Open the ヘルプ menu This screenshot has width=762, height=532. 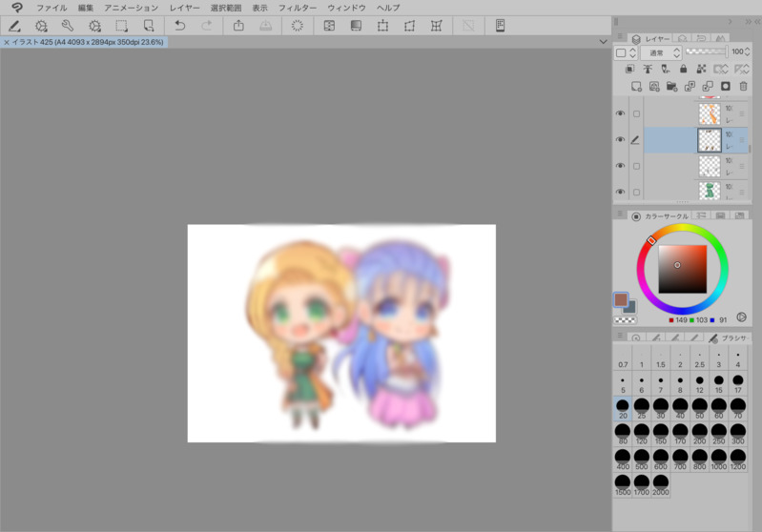(x=388, y=8)
